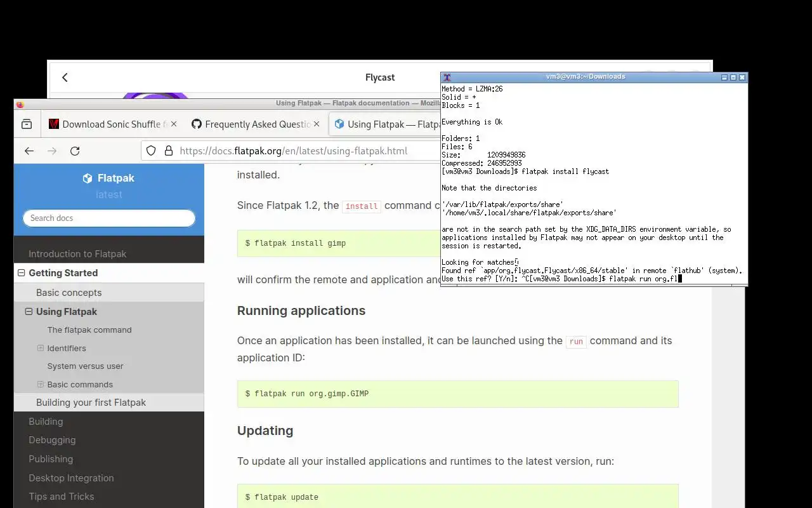
Task: Jump to The flatpak command section
Action: click(x=89, y=330)
